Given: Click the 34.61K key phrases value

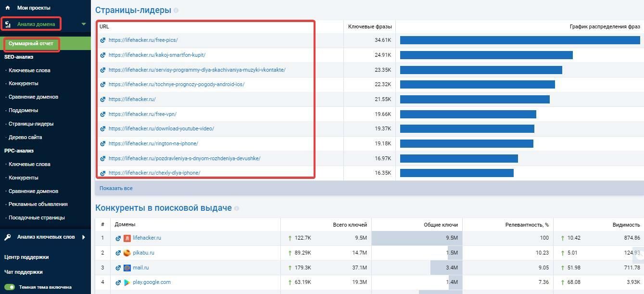Looking at the screenshot, I should pyautogui.click(x=383, y=40).
